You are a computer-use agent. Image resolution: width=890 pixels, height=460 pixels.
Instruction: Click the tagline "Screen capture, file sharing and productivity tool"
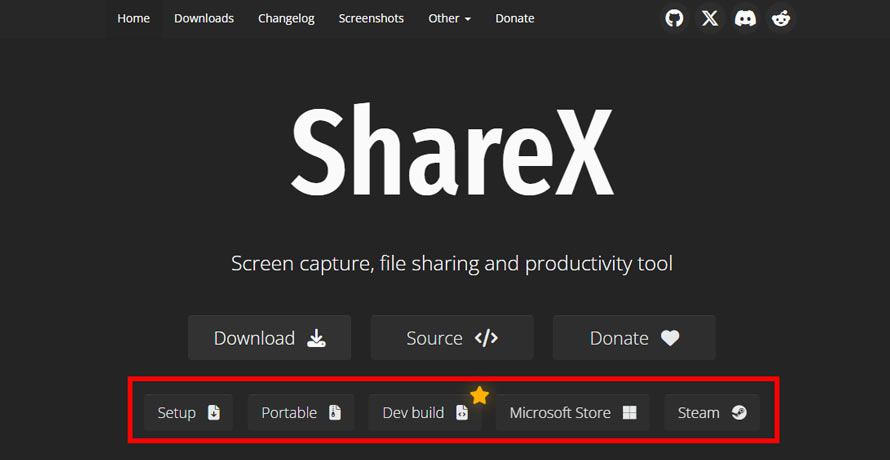click(x=452, y=264)
